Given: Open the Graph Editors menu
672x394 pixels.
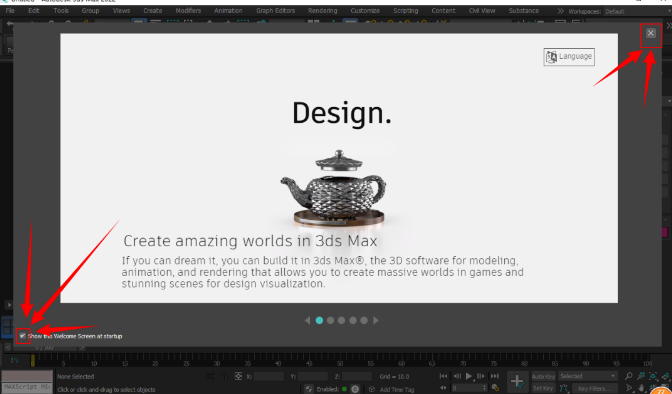Looking at the screenshot, I should (276, 10).
